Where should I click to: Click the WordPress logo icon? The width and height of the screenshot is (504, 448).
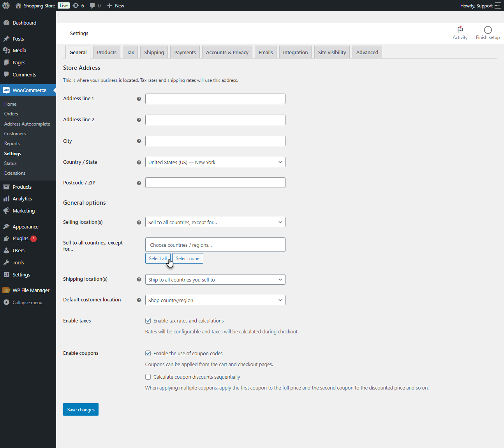6,5
